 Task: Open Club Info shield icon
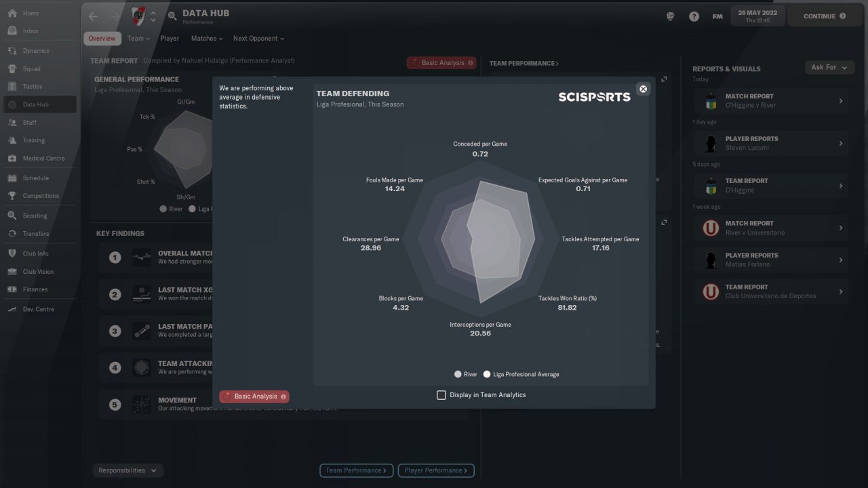tap(12, 253)
